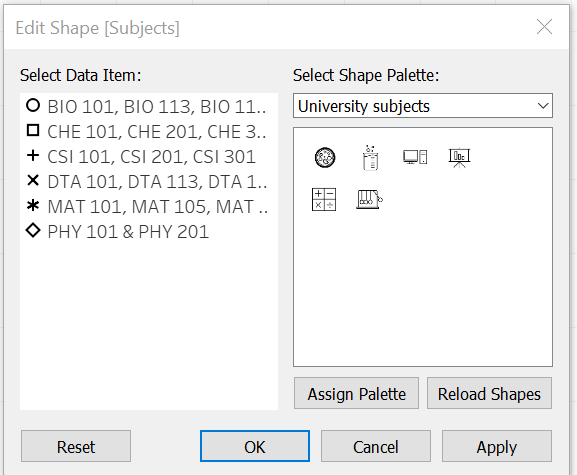Pick the math operators calculator shape
Screen dimensions: 577x475
pos(324,199)
